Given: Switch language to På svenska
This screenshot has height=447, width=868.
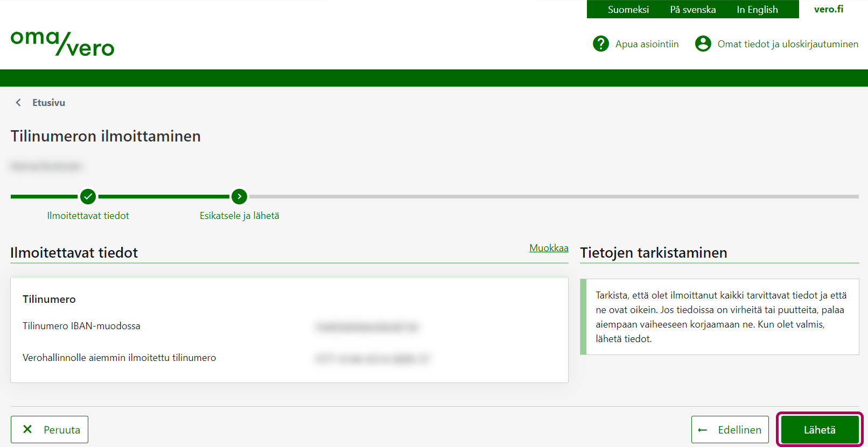Looking at the screenshot, I should [692, 10].
